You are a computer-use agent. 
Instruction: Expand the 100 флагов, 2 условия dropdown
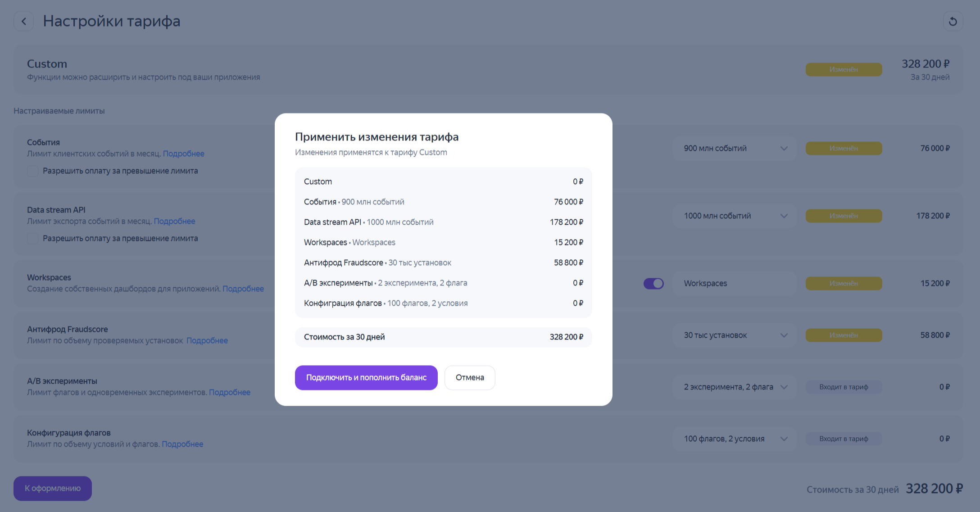[x=735, y=439]
